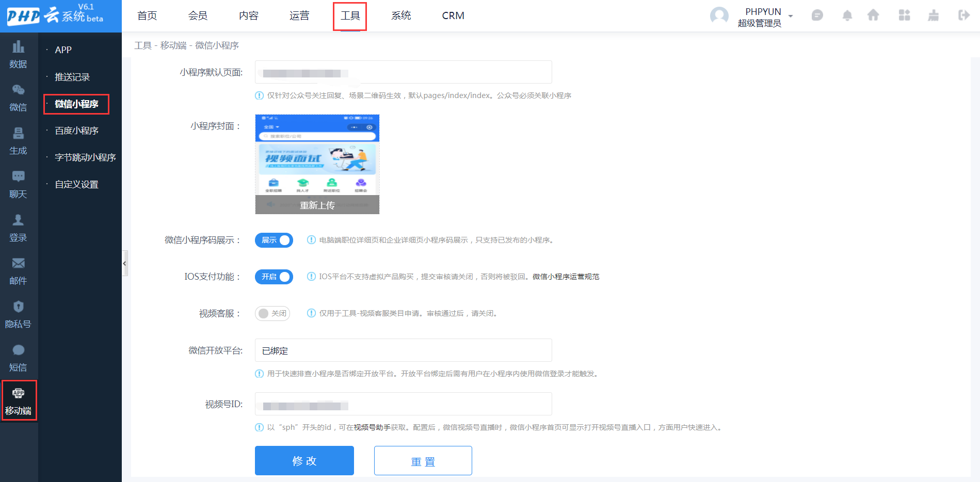Click the PHPYUN 超级管理员 username text
This screenshot has width=980, height=482.
pyautogui.click(x=760, y=17)
